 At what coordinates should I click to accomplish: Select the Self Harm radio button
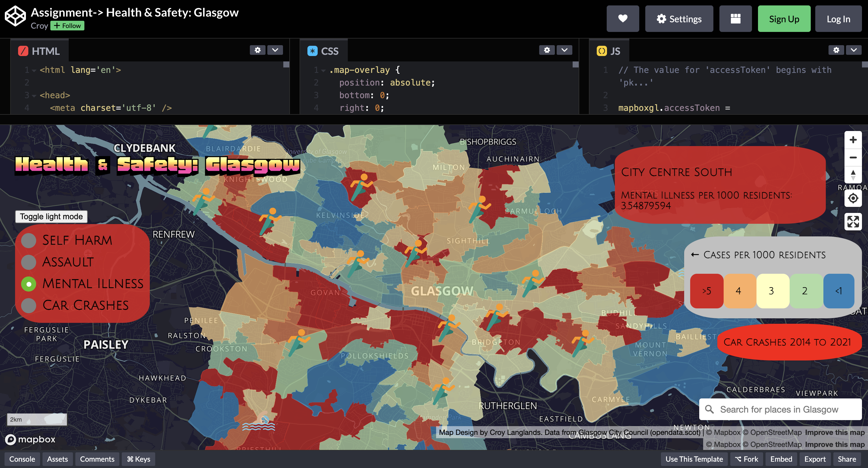click(x=29, y=240)
